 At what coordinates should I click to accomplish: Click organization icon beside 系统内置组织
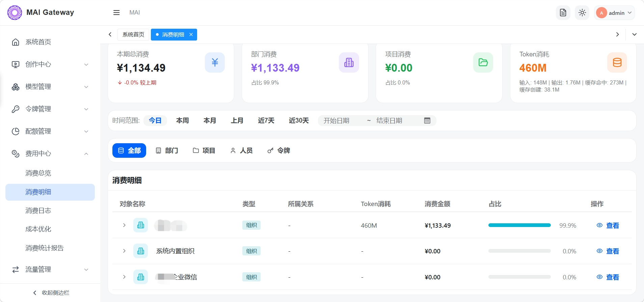pos(140,251)
